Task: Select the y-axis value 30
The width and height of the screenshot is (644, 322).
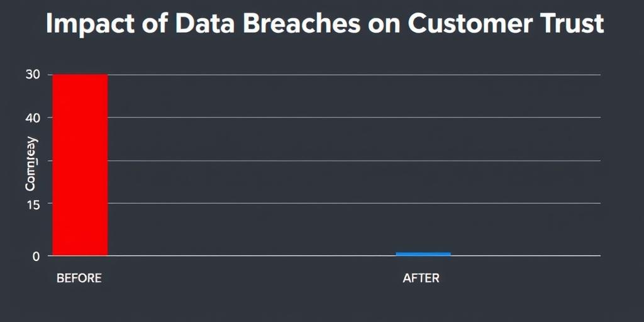Action: (33, 75)
